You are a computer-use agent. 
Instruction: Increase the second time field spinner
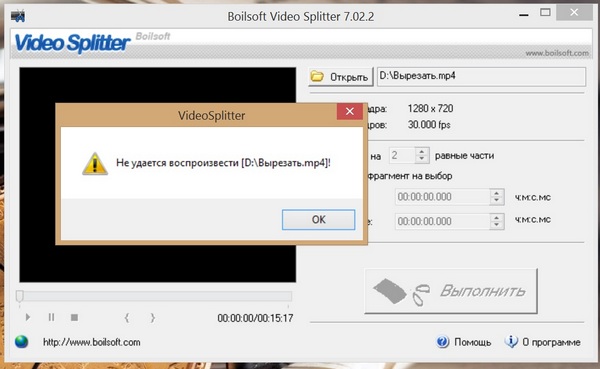tap(497, 217)
